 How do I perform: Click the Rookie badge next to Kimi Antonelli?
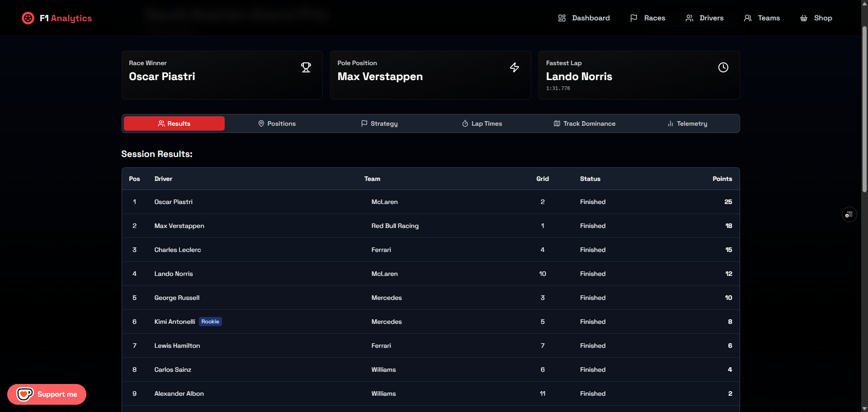click(x=210, y=322)
